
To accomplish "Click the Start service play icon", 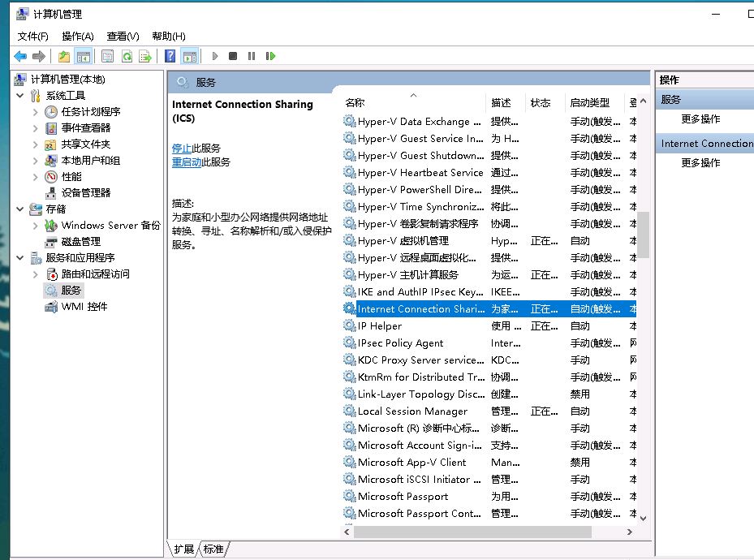I will tap(215, 56).
